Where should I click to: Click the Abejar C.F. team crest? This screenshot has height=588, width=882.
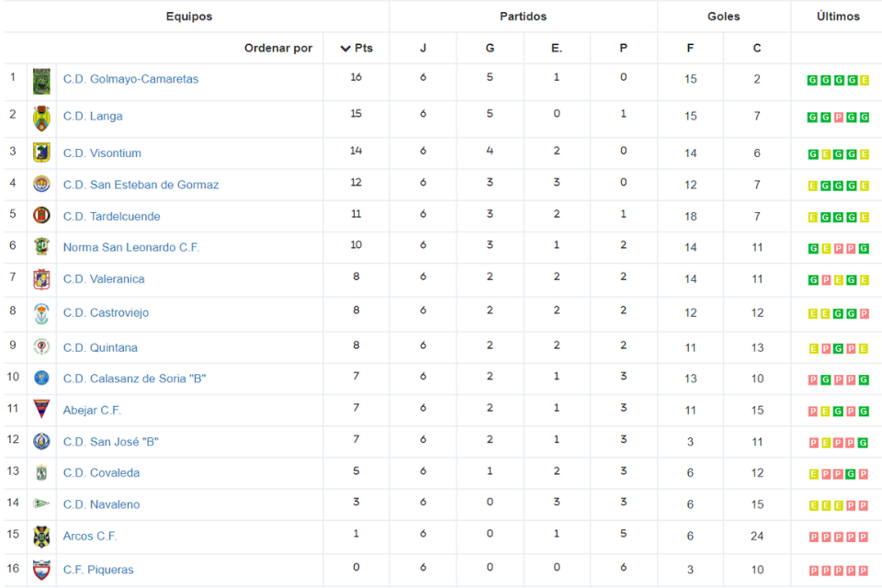(41, 410)
